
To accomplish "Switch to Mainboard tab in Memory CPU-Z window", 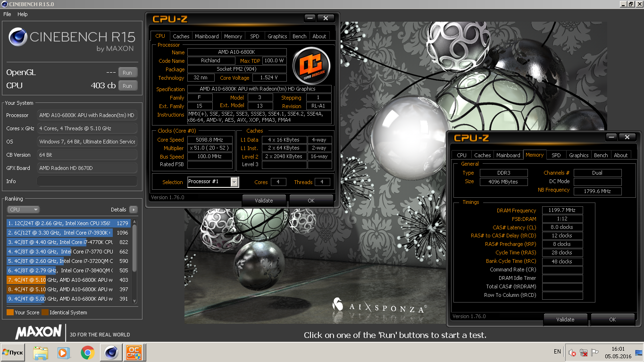I will pos(509,155).
